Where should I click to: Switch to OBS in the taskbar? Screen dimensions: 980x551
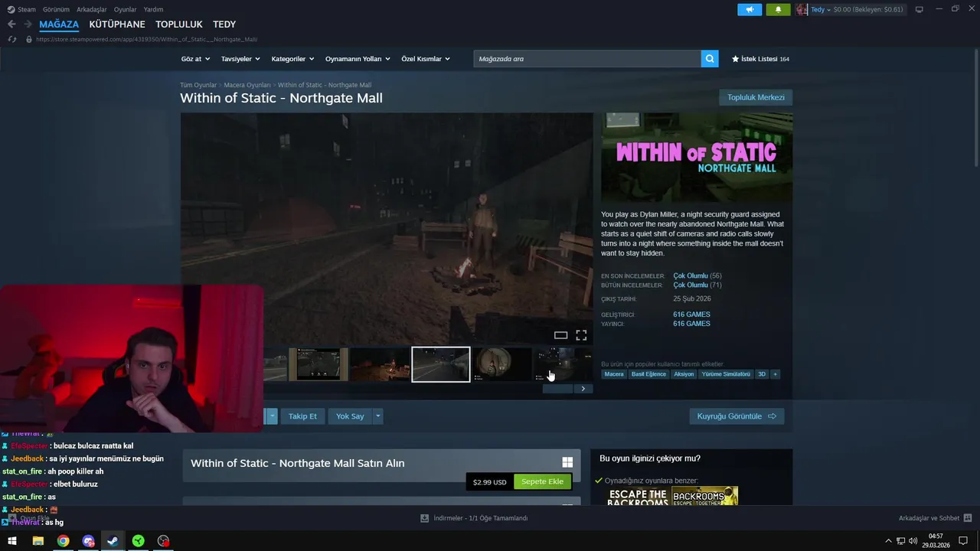(163, 541)
